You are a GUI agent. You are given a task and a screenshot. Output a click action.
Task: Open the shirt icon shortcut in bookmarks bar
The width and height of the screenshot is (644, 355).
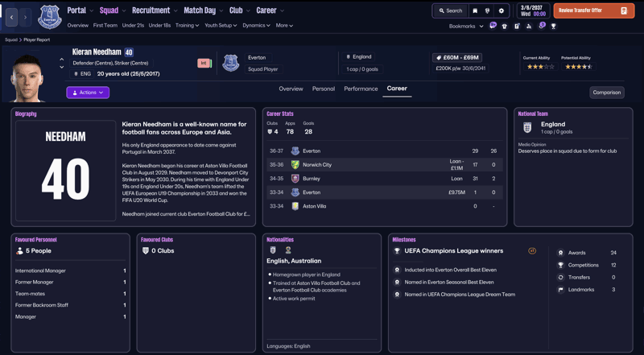coord(505,27)
